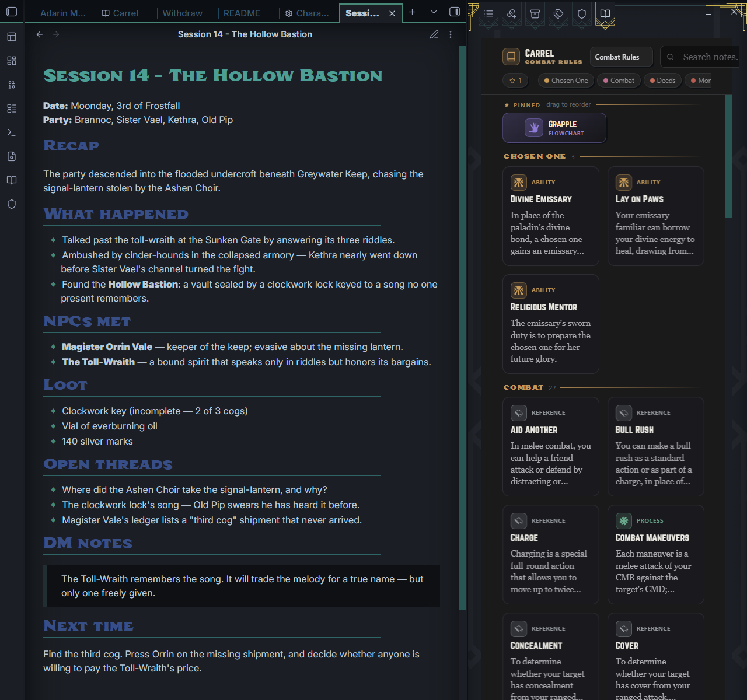Toggle the Combat filter chip

coord(619,80)
